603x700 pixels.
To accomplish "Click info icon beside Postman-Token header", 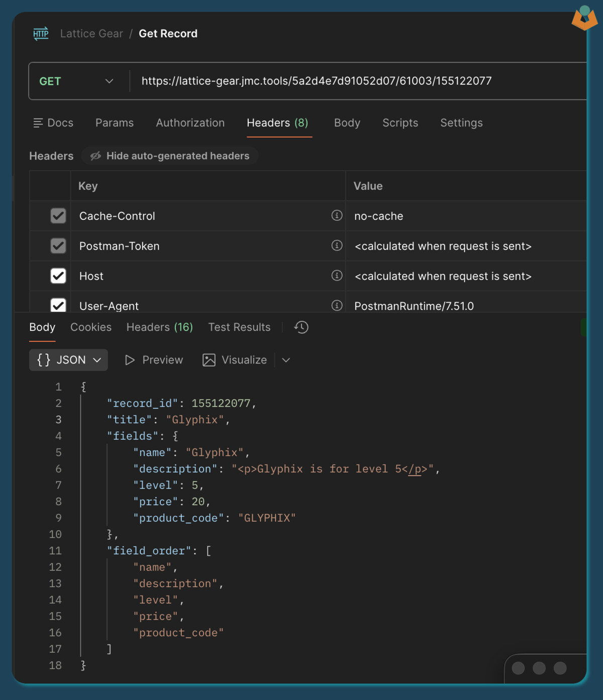I will (x=337, y=246).
